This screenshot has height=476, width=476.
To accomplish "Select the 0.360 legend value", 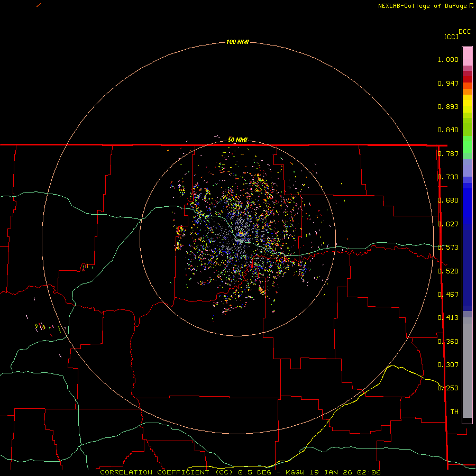I will (448, 342).
